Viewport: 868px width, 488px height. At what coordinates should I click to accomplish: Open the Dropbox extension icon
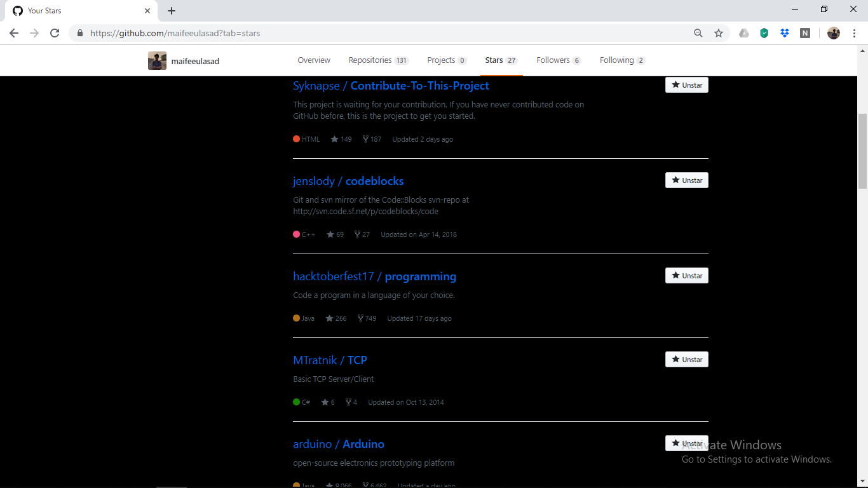coord(785,33)
